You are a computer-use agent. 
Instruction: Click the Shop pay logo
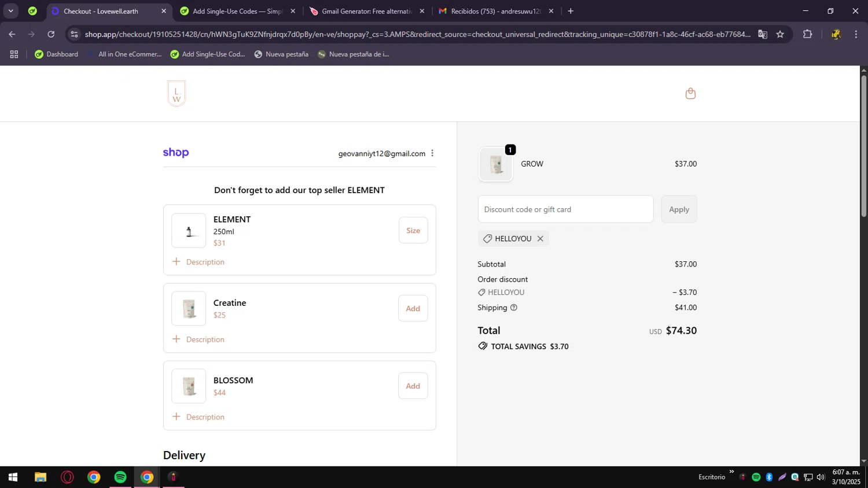pos(176,153)
